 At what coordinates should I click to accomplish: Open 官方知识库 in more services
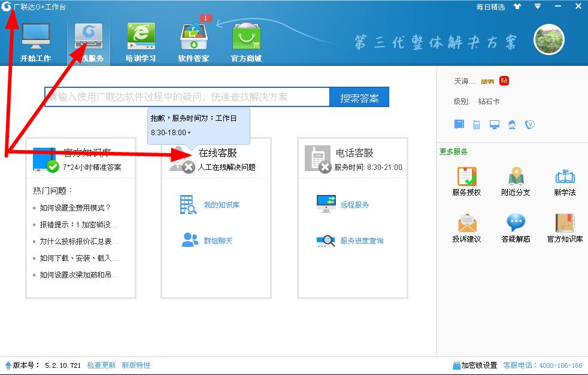(565, 228)
